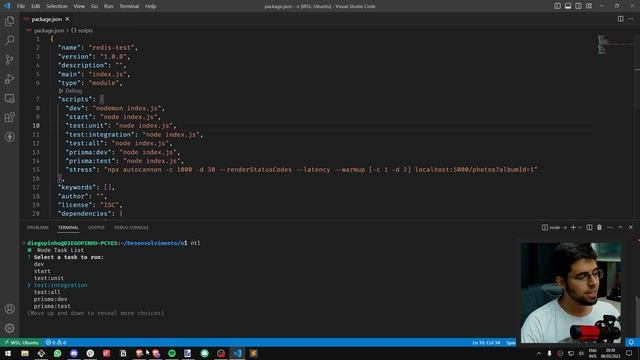Screen dimensions: 640x360
Task: Split the terminal
Action: click(x=589, y=227)
